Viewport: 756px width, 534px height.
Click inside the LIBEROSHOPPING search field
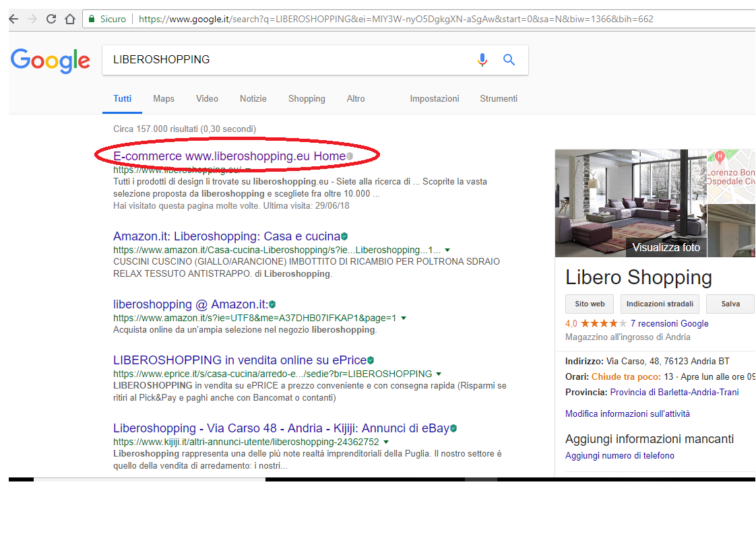click(289, 60)
